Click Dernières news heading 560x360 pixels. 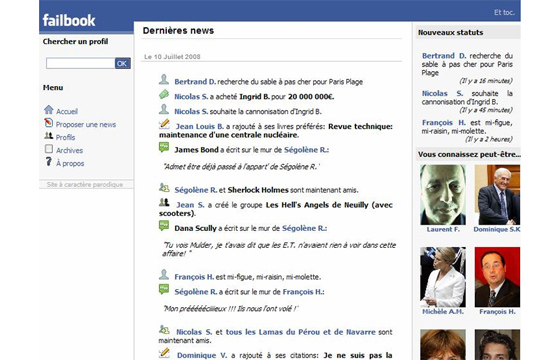tap(178, 31)
